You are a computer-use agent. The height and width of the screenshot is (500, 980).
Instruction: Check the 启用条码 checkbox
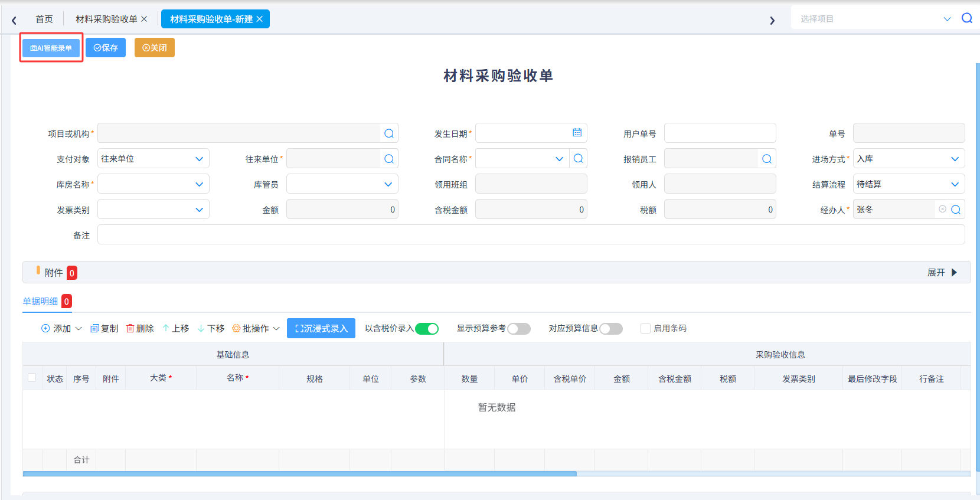645,328
